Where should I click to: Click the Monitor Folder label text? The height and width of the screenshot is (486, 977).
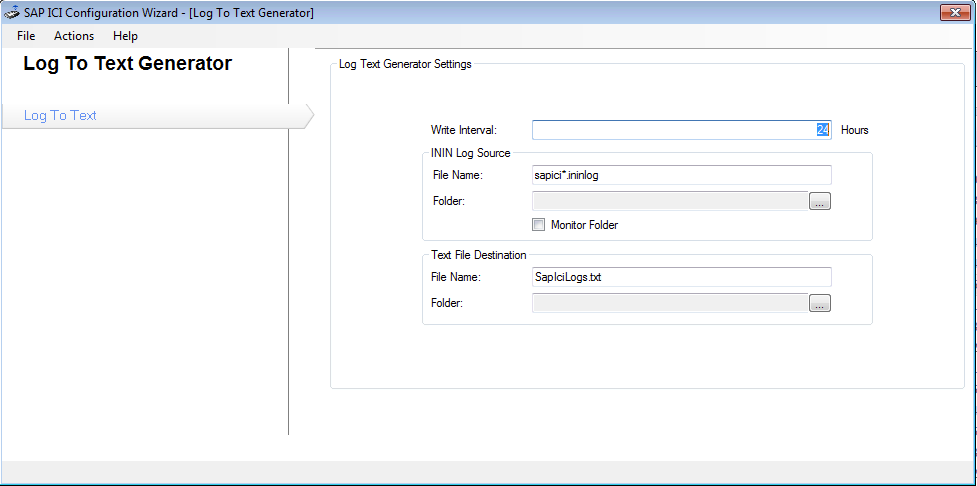tap(584, 225)
